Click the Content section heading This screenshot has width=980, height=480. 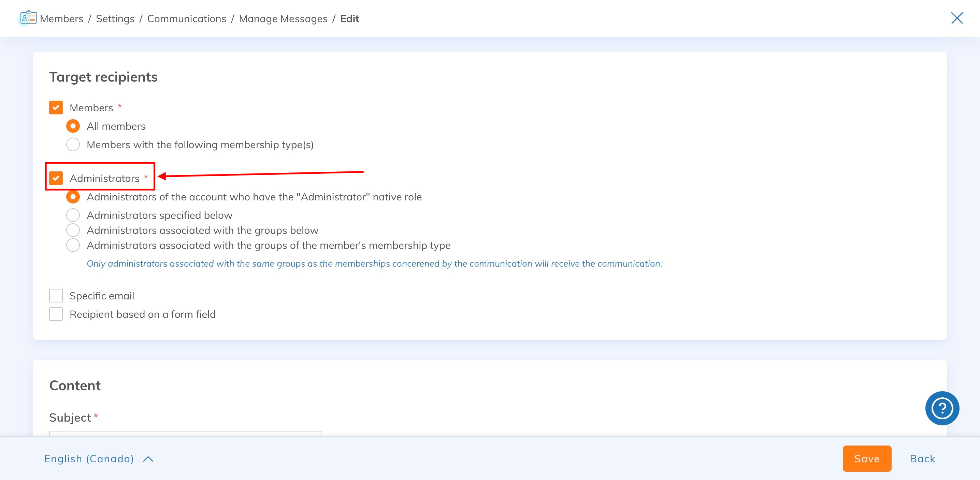75,385
